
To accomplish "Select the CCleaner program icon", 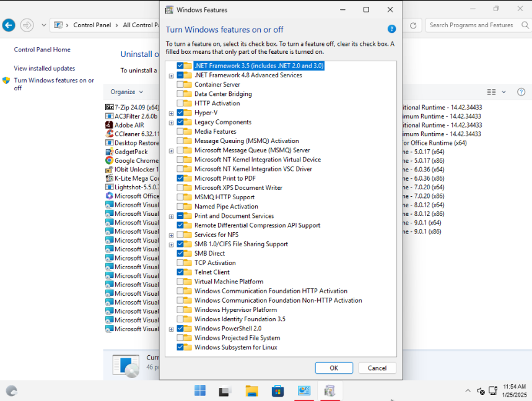I will 109,134.
